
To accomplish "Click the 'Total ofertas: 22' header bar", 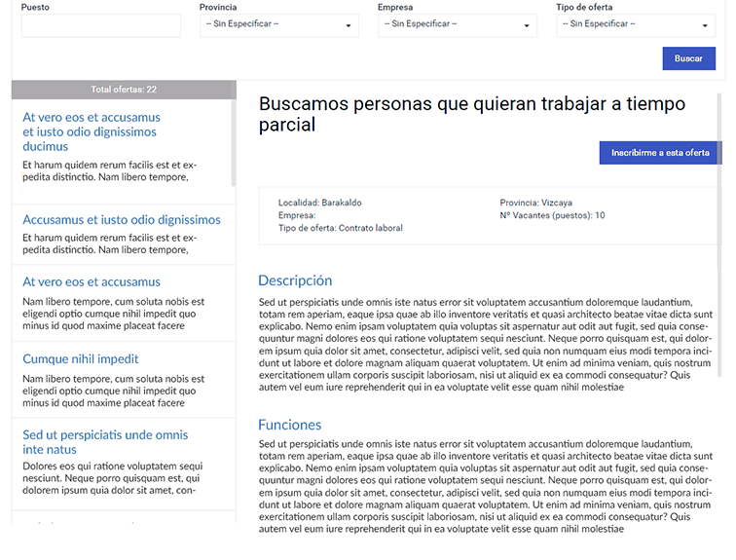I will (x=124, y=90).
